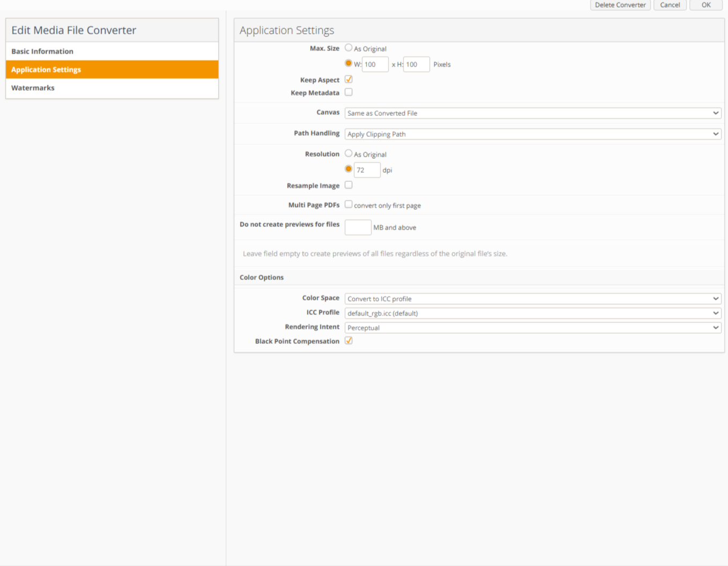
Task: Click the 'Do not create previews for files' label
Action: tap(289, 224)
